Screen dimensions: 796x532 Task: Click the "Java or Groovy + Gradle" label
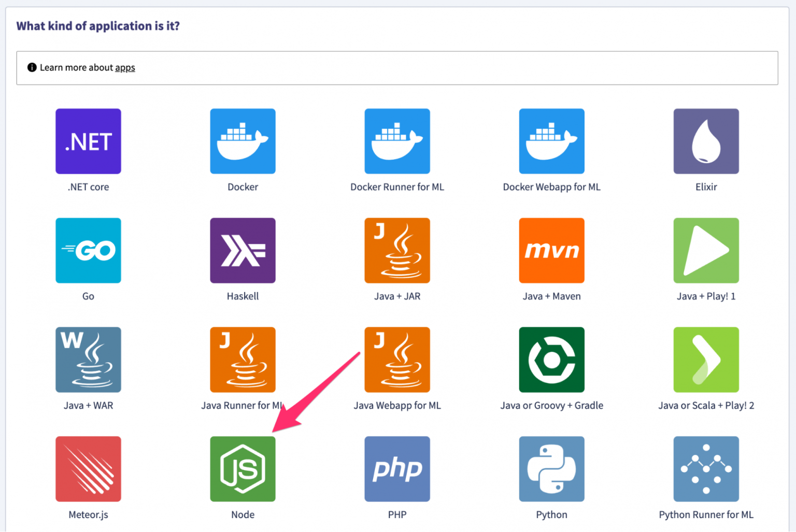tap(551, 406)
